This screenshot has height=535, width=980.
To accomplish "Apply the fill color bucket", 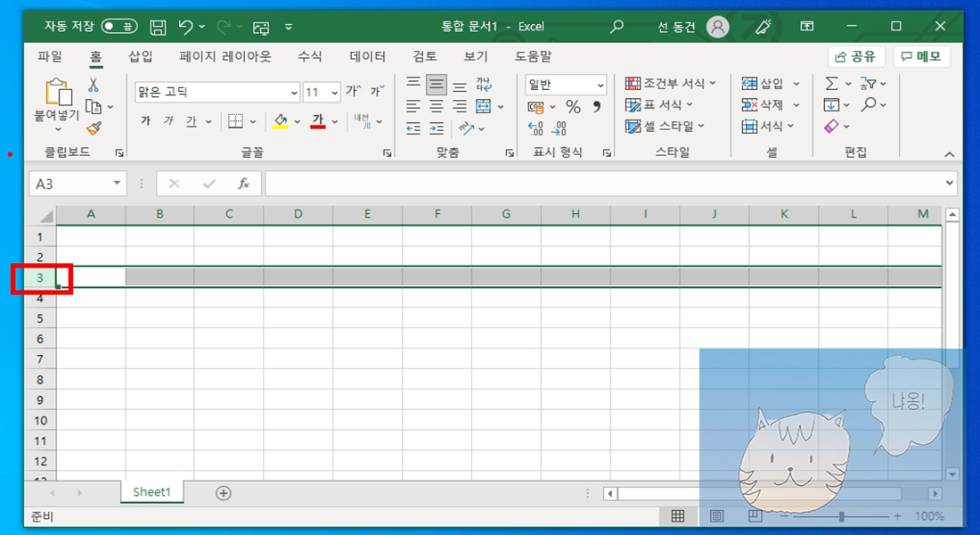I will pos(280,120).
